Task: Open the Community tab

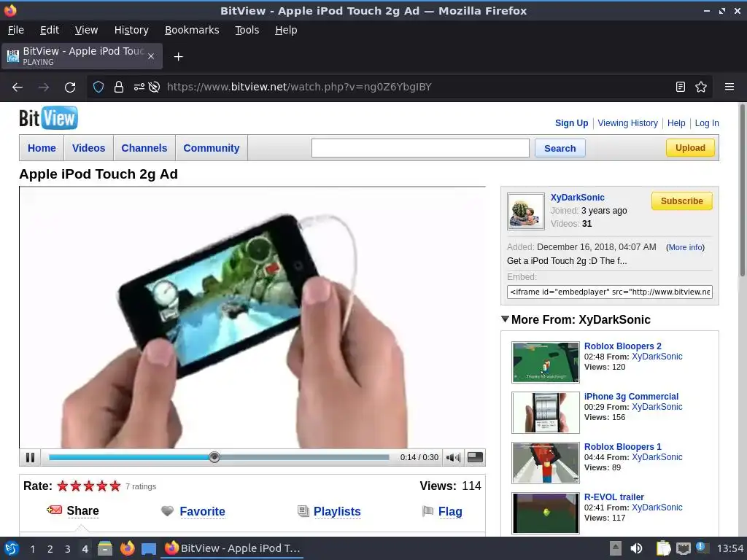Action: point(212,148)
